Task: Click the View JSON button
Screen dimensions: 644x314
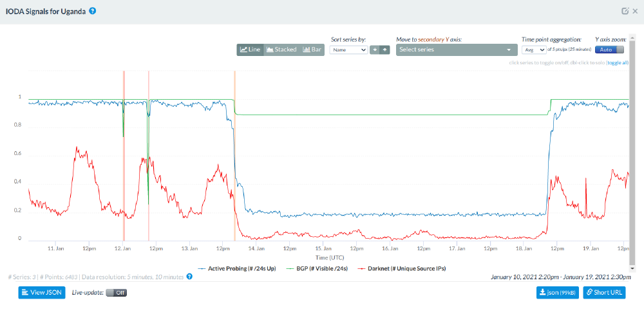Action: pyautogui.click(x=42, y=293)
